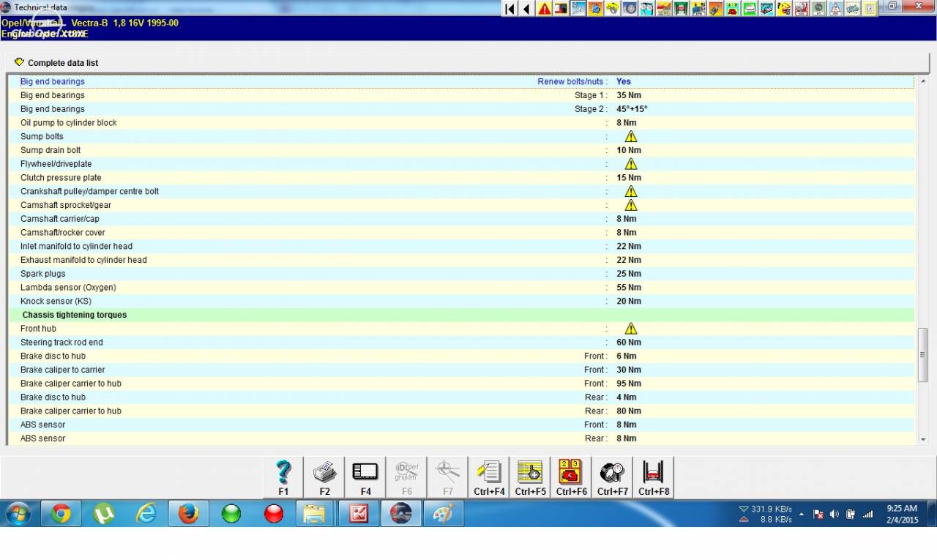Image resolution: width=937 pixels, height=560 pixels.
Task: Open Internet Explorer from taskbar
Action: pyautogui.click(x=146, y=514)
